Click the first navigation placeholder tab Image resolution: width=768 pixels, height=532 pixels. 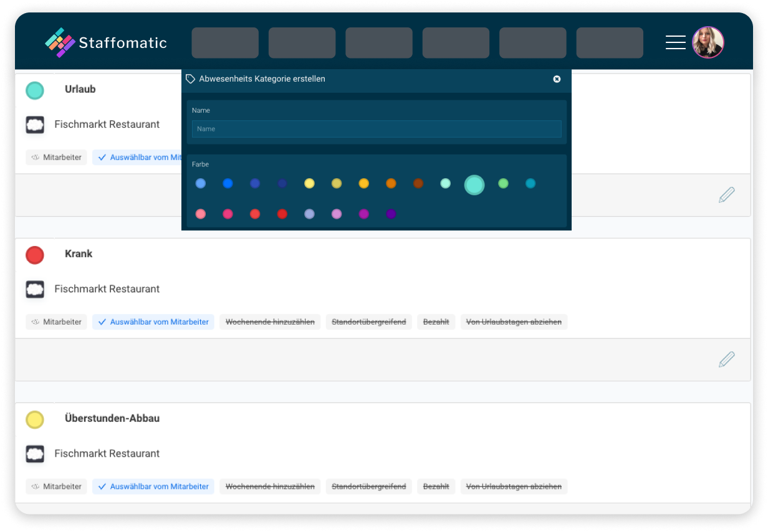(225, 43)
